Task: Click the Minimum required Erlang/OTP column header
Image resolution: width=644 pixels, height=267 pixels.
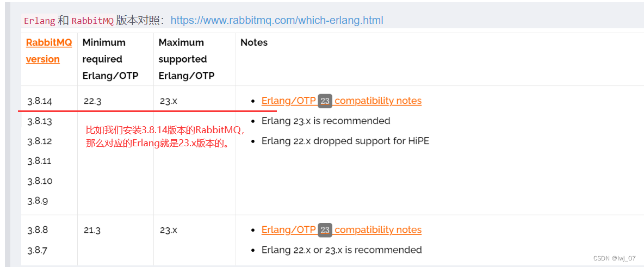Action: [110, 59]
